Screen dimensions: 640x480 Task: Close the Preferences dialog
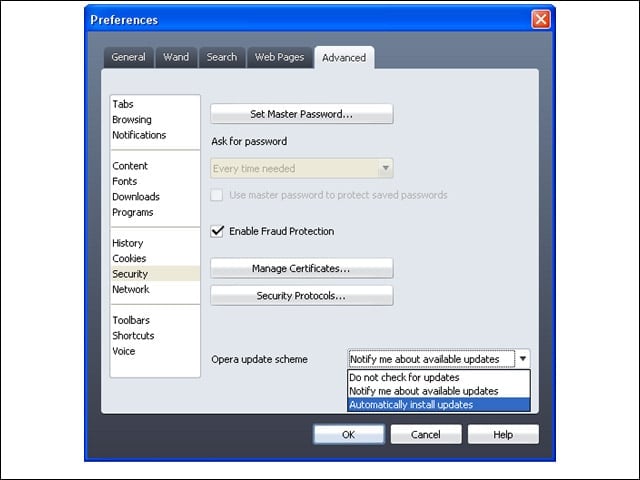pyautogui.click(x=541, y=19)
